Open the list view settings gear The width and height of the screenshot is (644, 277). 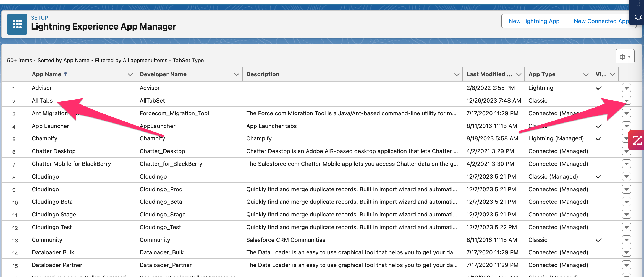point(625,57)
